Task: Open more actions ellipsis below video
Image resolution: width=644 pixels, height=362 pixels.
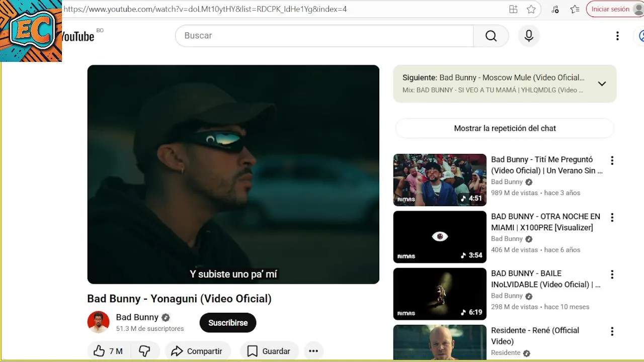Action: (x=313, y=351)
